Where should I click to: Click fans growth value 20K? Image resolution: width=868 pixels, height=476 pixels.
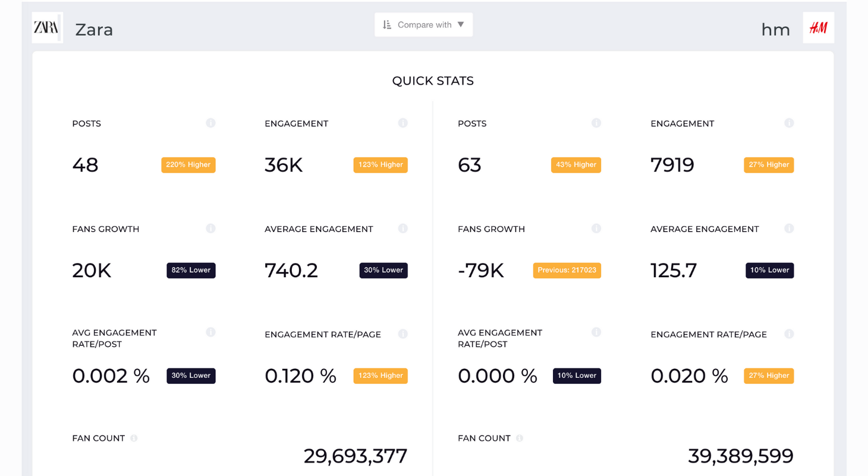click(92, 271)
